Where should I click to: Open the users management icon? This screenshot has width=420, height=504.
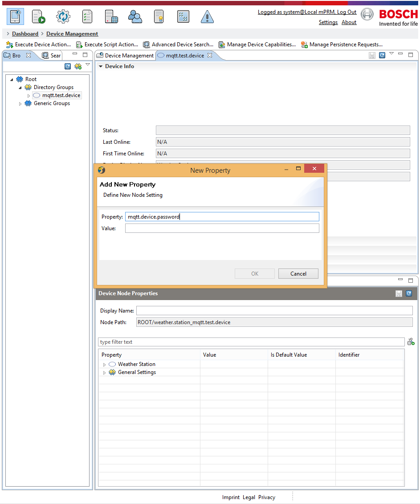[x=135, y=16]
